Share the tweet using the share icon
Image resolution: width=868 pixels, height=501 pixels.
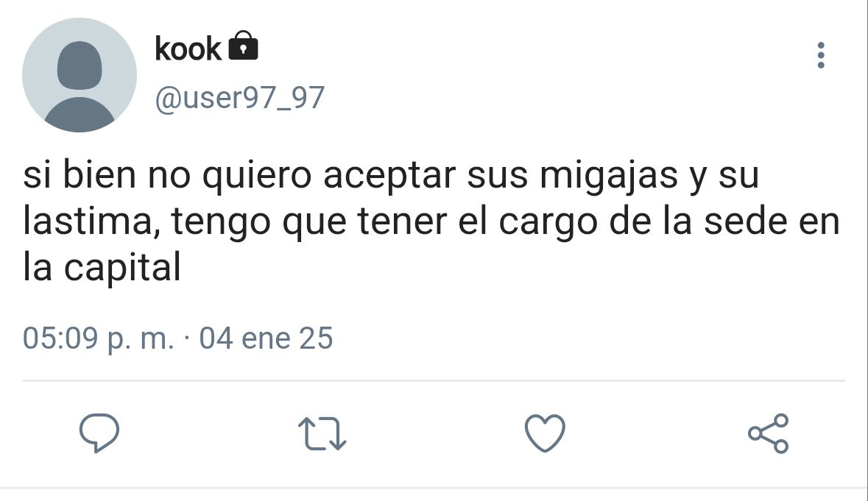[x=768, y=433]
